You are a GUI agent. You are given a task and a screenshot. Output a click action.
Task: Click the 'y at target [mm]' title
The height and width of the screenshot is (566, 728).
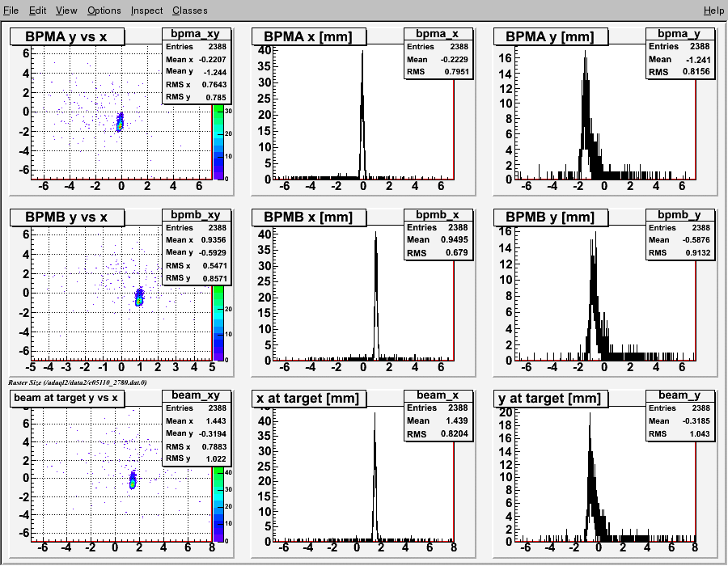[x=551, y=398]
